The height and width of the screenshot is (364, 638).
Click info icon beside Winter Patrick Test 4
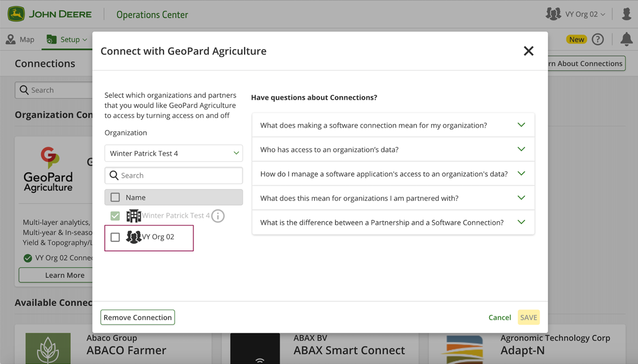pos(218,216)
